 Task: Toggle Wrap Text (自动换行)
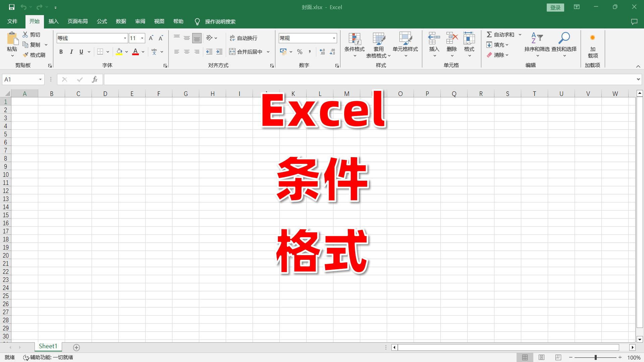pyautogui.click(x=244, y=38)
